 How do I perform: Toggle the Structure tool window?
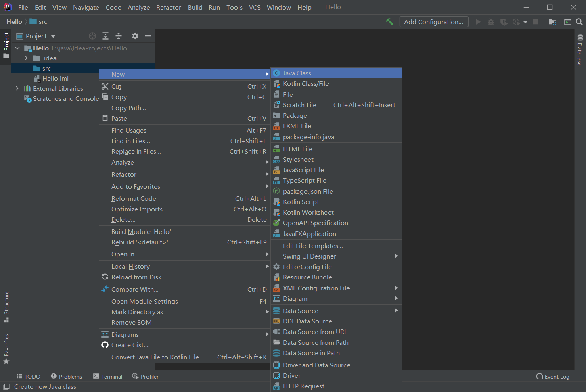[x=6, y=307]
